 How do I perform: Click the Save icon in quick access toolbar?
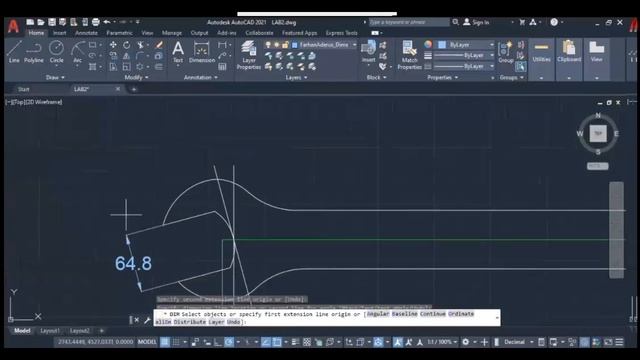[52, 22]
